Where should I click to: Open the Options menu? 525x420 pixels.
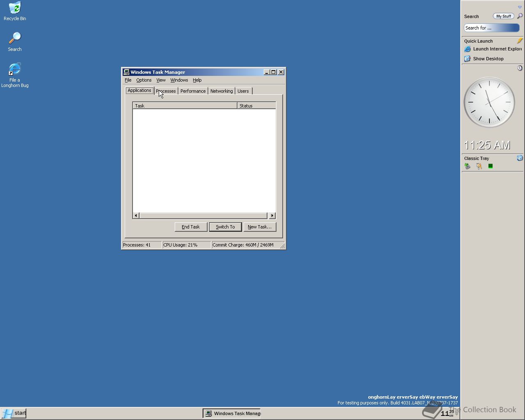(x=144, y=80)
